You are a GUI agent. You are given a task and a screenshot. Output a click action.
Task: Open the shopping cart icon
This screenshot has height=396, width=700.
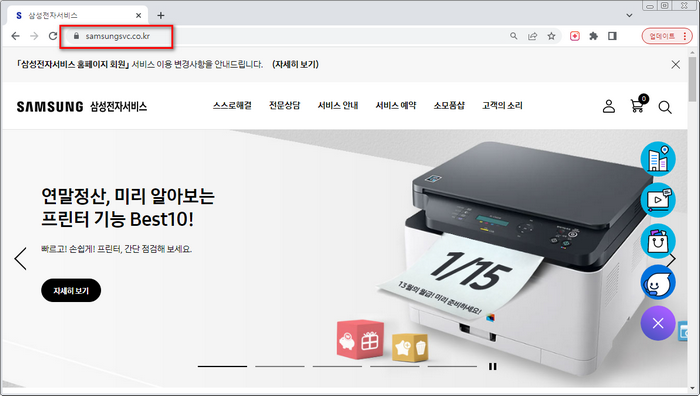(638, 105)
